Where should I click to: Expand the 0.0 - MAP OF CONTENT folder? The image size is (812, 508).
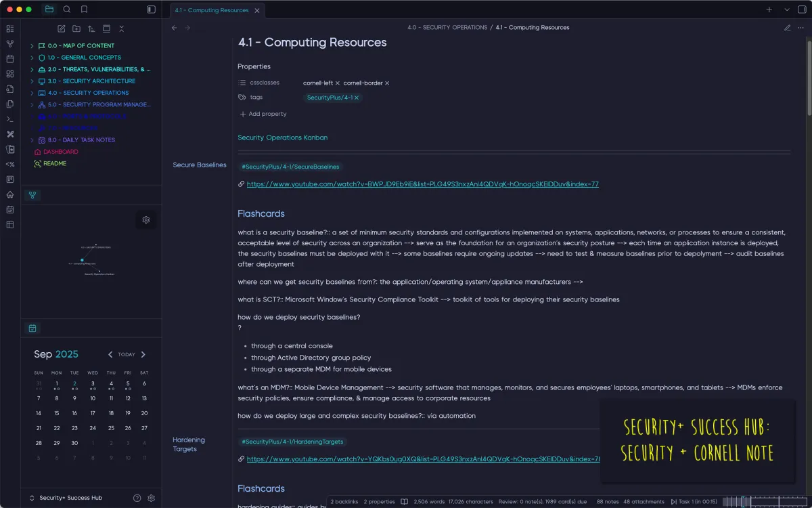point(32,46)
